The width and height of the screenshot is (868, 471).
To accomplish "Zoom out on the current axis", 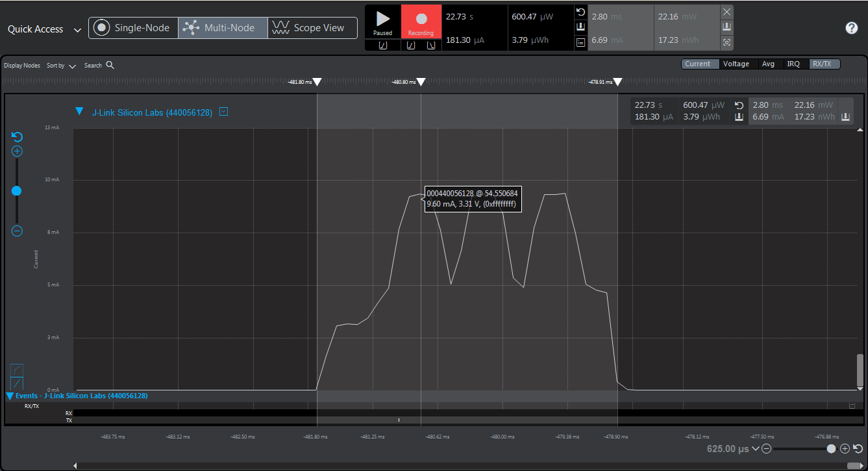I will click(x=18, y=231).
